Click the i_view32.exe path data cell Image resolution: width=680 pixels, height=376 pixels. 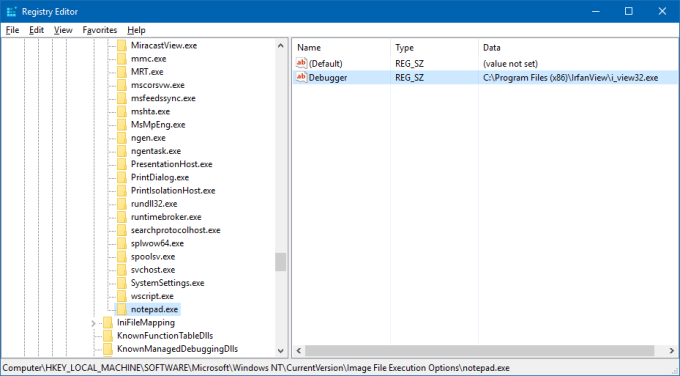[570, 78]
